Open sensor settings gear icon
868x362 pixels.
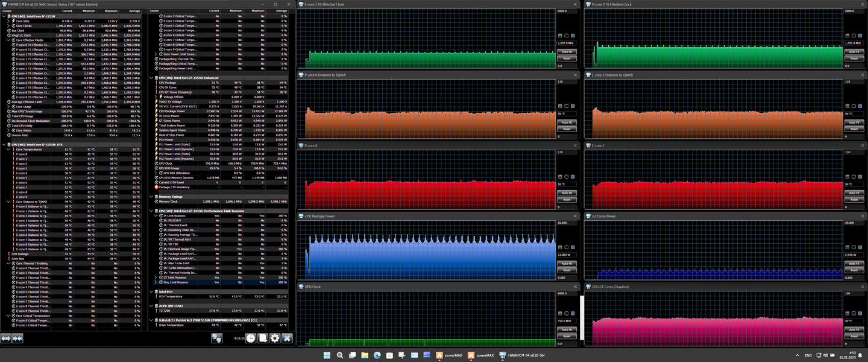[275, 338]
